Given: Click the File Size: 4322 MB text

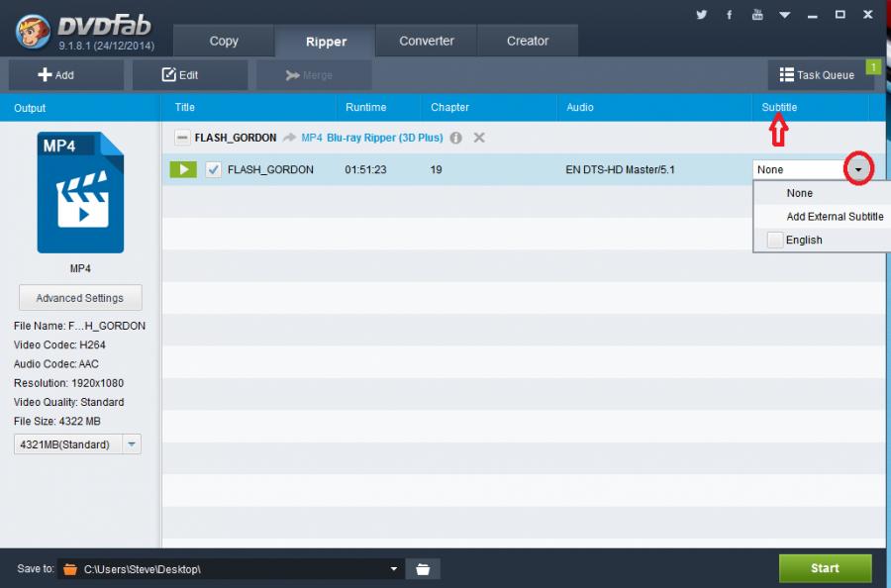Looking at the screenshot, I should pyautogui.click(x=56, y=421).
